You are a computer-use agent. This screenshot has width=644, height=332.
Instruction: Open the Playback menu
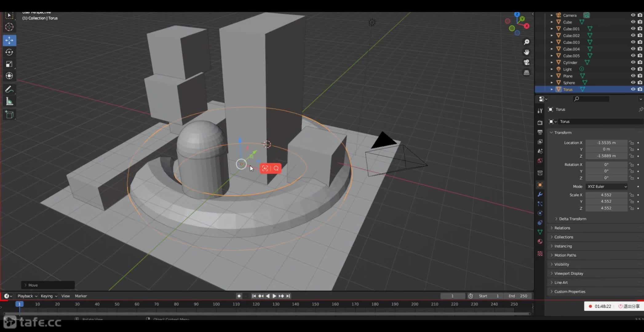pyautogui.click(x=27, y=296)
